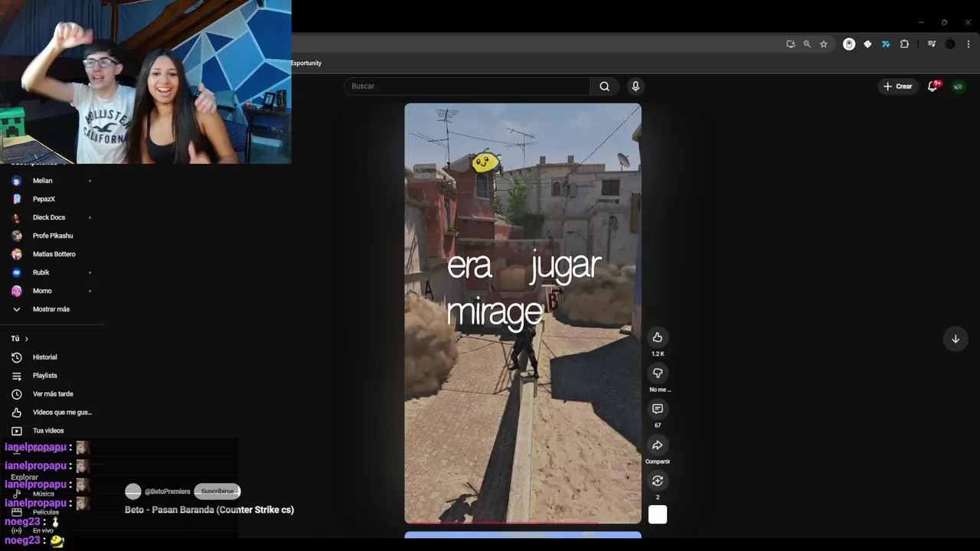Start search with the magnifier button
Screen dimensions: 980x551
point(605,86)
